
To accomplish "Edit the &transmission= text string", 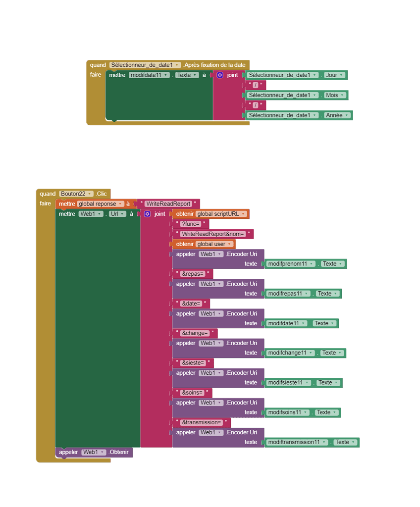I will click(x=201, y=422).
